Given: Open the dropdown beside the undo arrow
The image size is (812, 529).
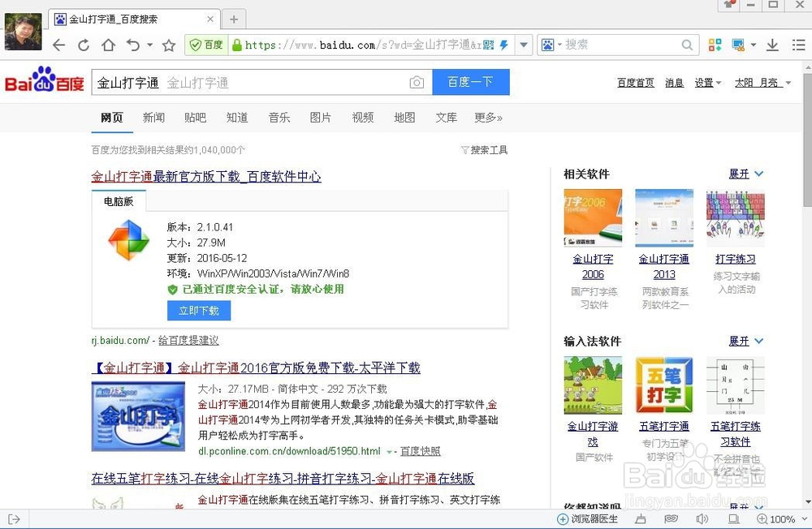Looking at the screenshot, I should coord(149,45).
